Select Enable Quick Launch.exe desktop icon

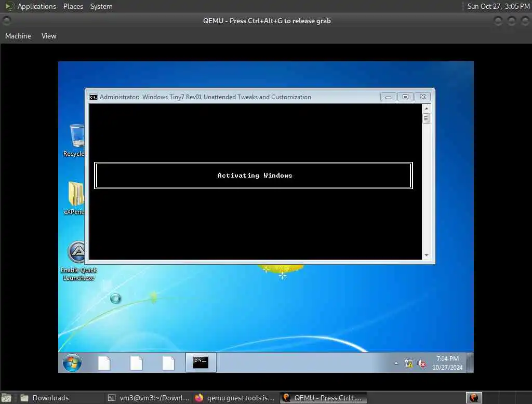coord(79,261)
